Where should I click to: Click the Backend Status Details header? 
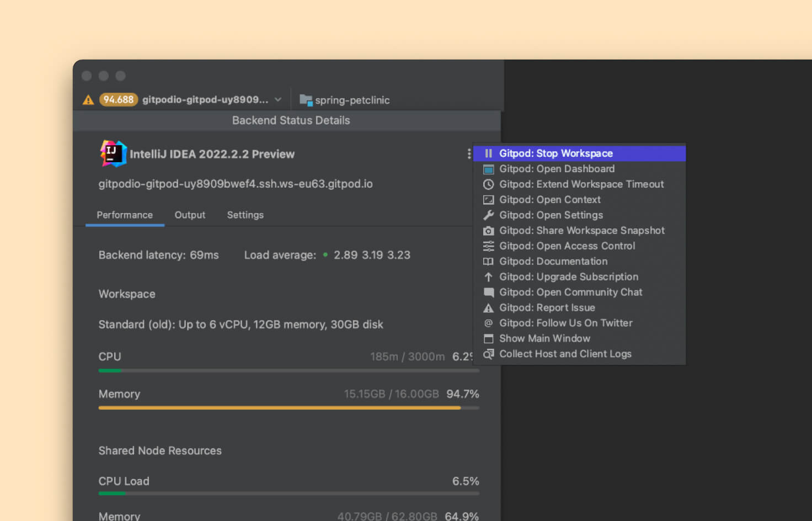(291, 120)
